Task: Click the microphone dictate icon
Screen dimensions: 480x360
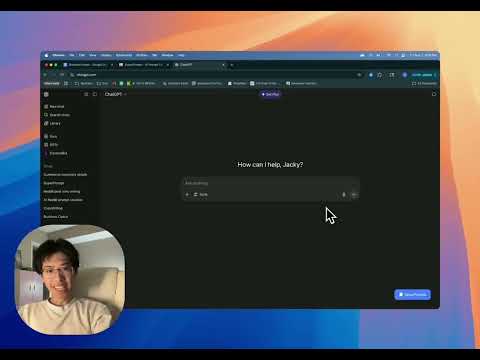Action: click(x=344, y=195)
